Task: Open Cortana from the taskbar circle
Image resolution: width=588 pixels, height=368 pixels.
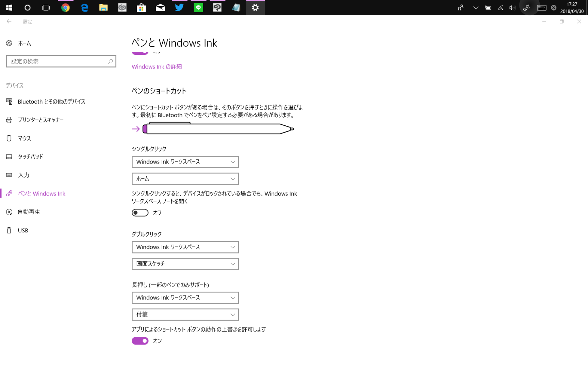Action: click(x=28, y=7)
